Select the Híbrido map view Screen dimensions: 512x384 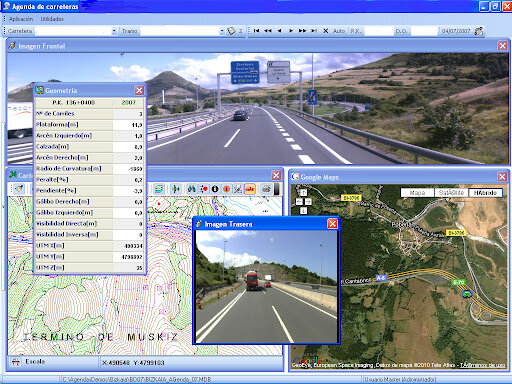(485, 193)
